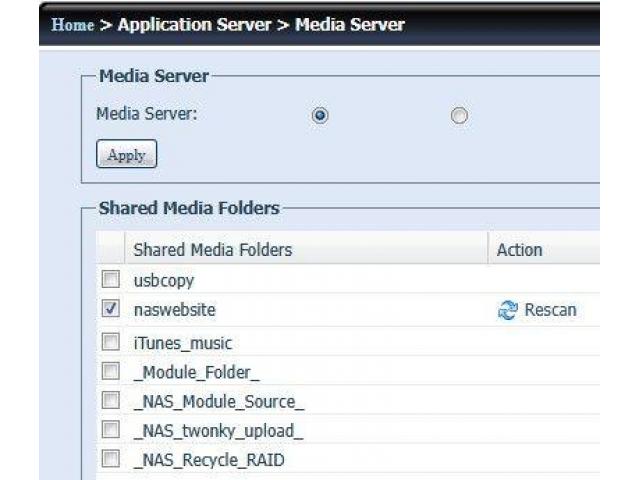Check the _Module_Folder_ checkbox
Viewport: 640px width, 480px height.
click(x=111, y=372)
